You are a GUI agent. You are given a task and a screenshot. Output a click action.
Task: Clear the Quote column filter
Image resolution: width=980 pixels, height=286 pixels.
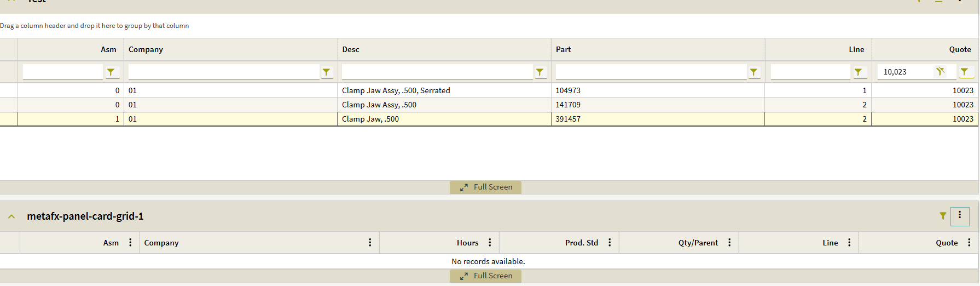pyautogui.click(x=940, y=71)
